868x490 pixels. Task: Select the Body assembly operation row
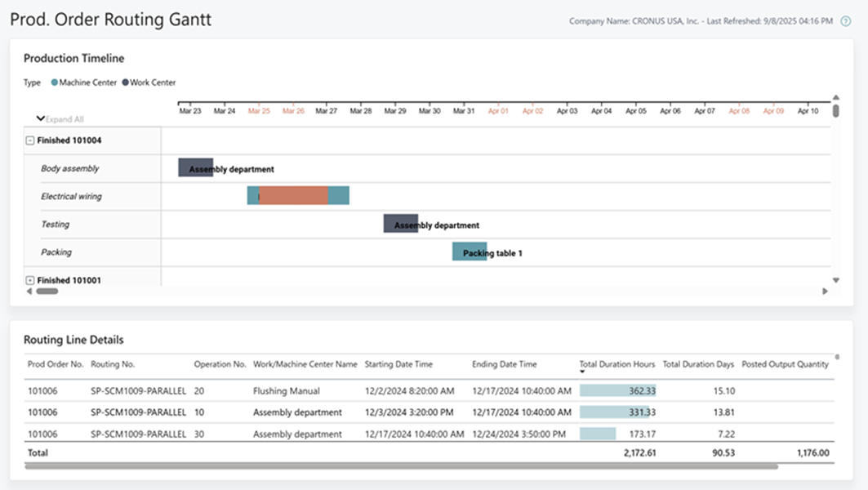[x=70, y=169]
